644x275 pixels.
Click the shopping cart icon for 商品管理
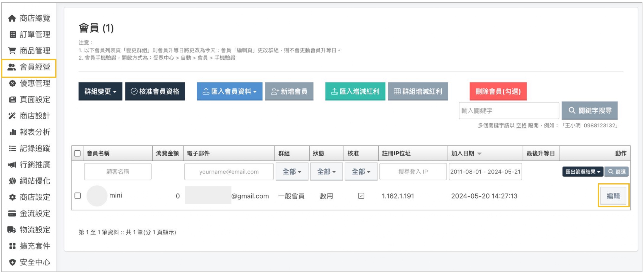12,51
